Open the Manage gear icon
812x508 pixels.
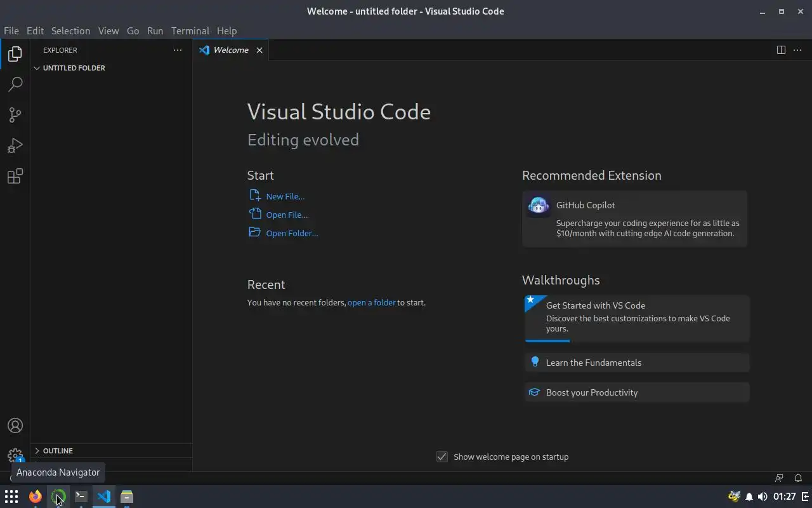coord(15,456)
